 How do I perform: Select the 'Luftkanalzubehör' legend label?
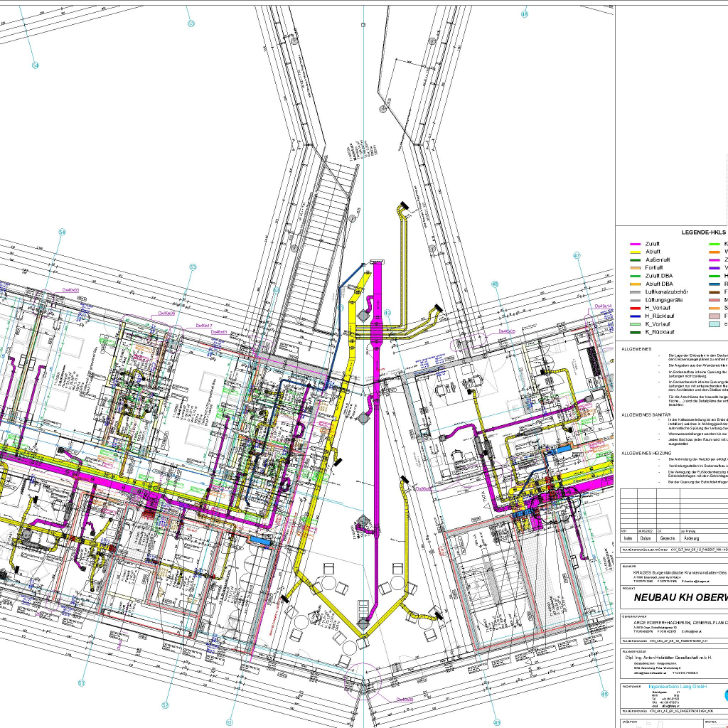(x=667, y=292)
